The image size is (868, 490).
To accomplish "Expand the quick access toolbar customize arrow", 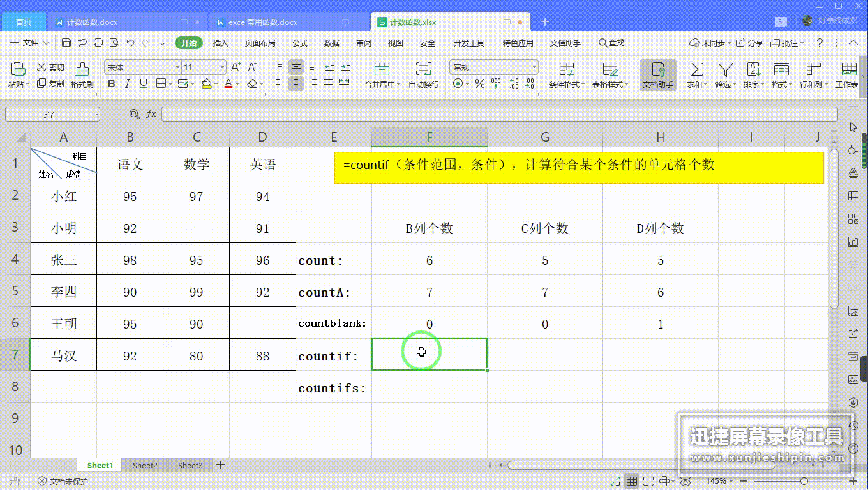I will click(162, 43).
